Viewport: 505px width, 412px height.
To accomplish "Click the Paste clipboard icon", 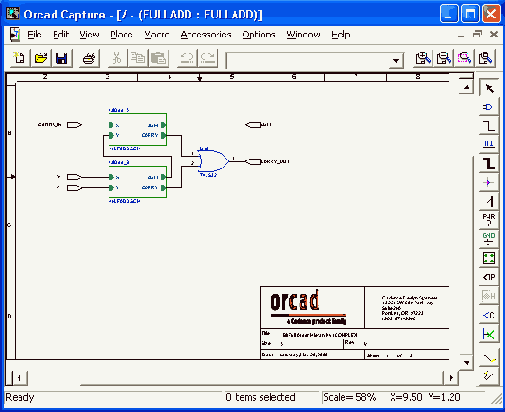I will click(158, 58).
